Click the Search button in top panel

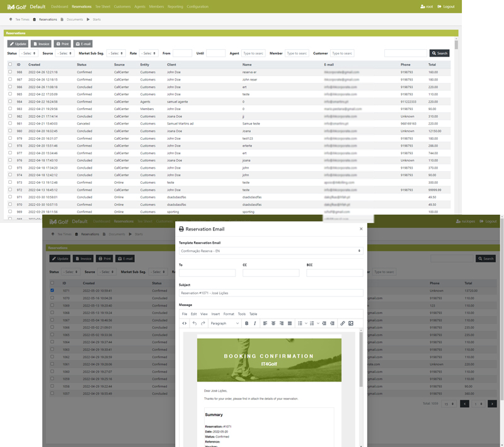coord(439,54)
